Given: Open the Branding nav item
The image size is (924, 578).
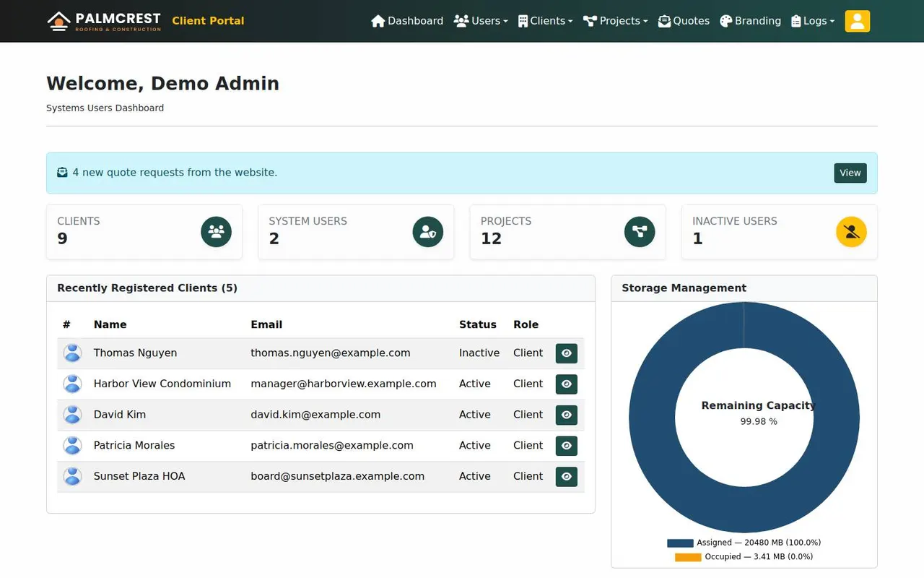Looking at the screenshot, I should (x=750, y=21).
